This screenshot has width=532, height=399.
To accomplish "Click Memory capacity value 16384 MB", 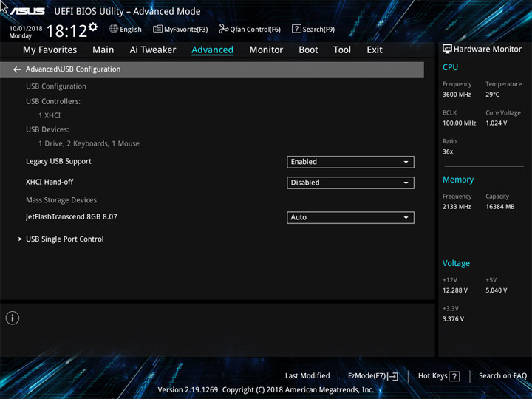I will pos(500,207).
